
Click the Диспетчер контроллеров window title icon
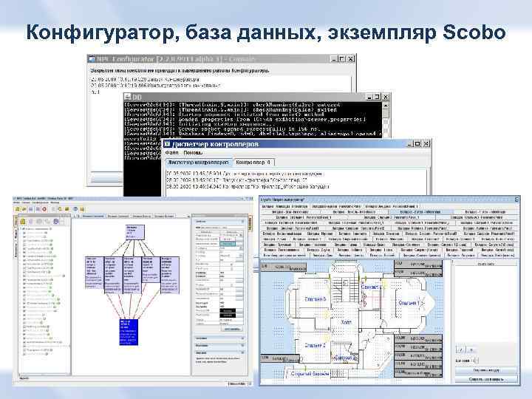coord(167,144)
